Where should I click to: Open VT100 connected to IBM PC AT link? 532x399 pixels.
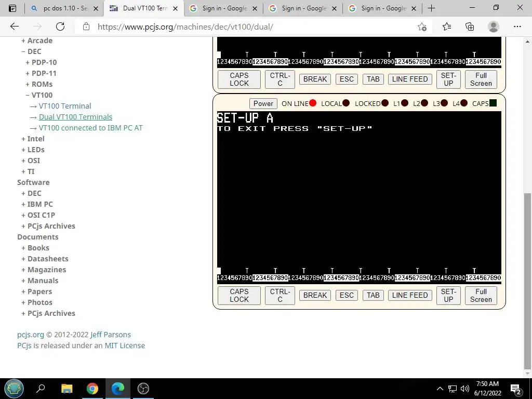(x=90, y=128)
